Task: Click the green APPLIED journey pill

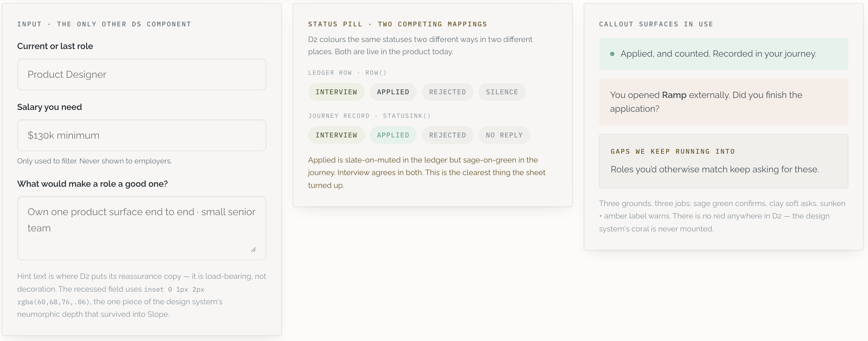Action: pyautogui.click(x=393, y=135)
